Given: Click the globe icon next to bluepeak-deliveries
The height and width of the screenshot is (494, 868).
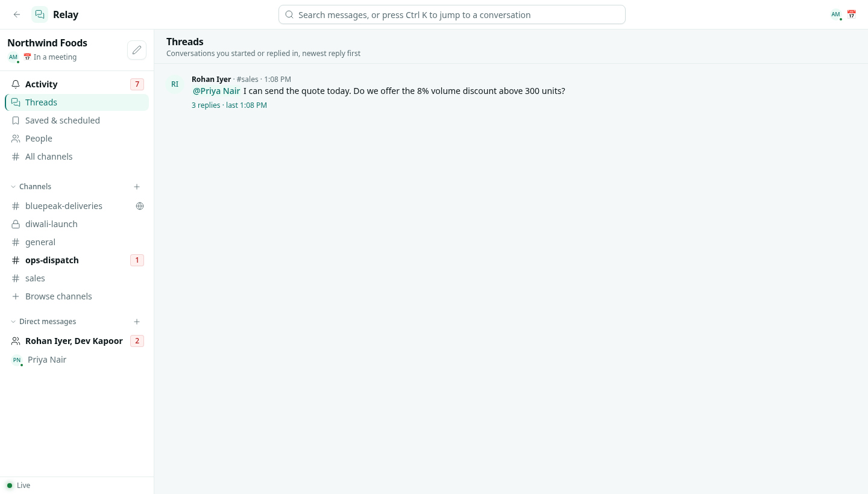Looking at the screenshot, I should pos(140,206).
